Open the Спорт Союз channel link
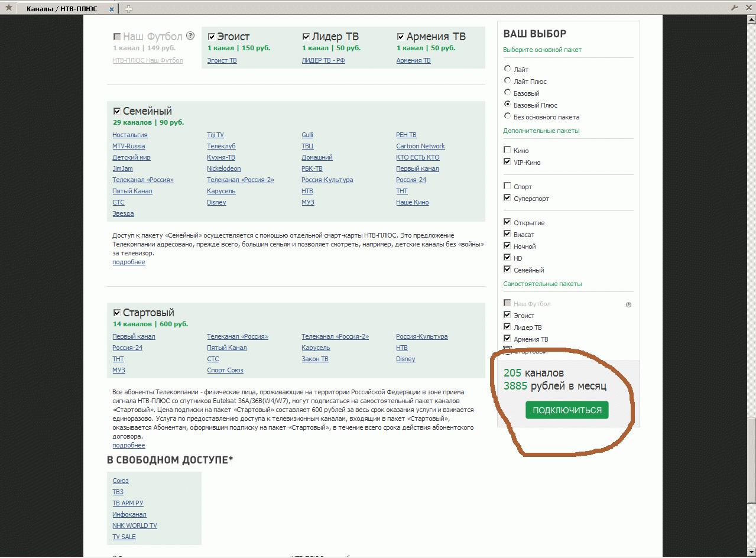Image resolution: width=756 pixels, height=558 pixels. [225, 370]
